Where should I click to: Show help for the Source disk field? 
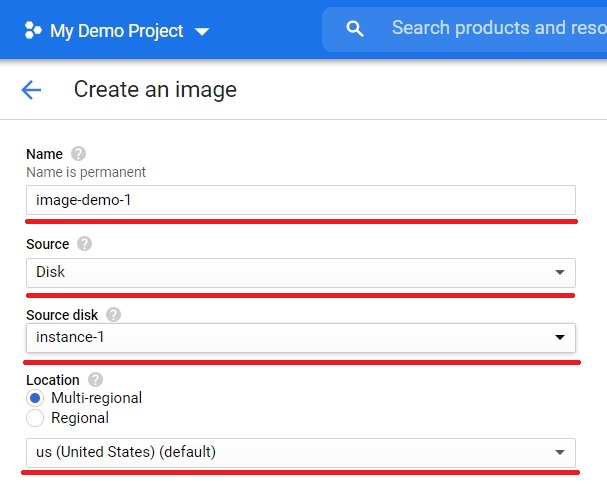(113, 314)
